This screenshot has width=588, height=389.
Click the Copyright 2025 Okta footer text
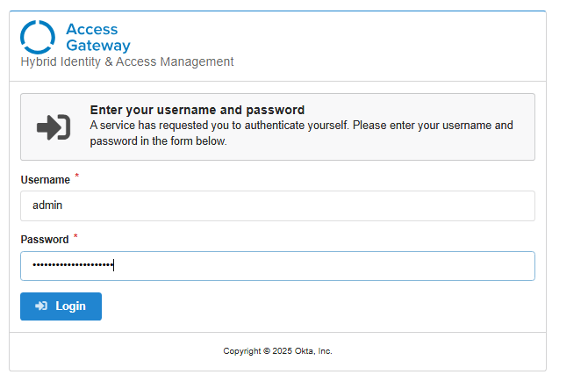tap(277, 351)
